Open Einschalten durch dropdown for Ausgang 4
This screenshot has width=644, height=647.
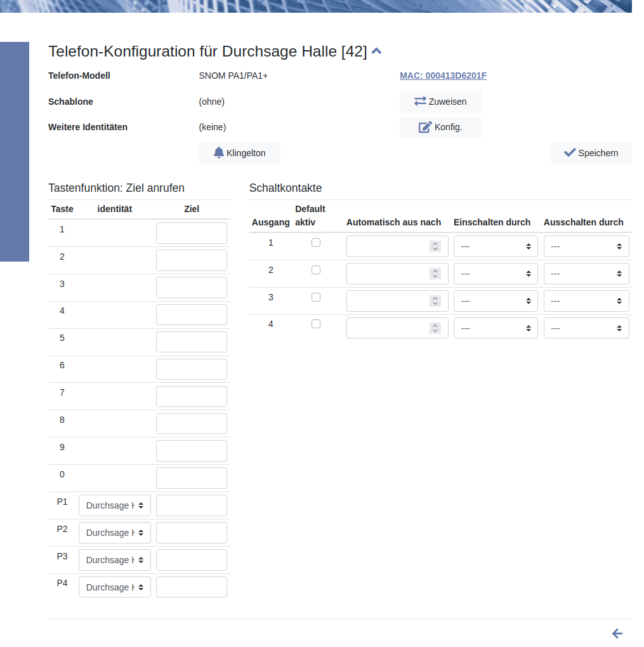pyautogui.click(x=496, y=328)
